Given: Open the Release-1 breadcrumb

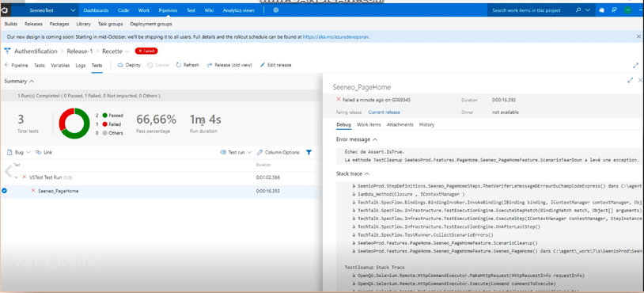Looking at the screenshot, I should pyautogui.click(x=80, y=51).
